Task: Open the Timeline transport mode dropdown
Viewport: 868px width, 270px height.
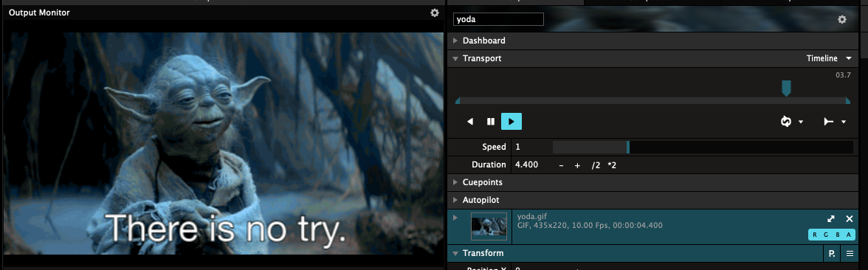Action: pyautogui.click(x=829, y=58)
